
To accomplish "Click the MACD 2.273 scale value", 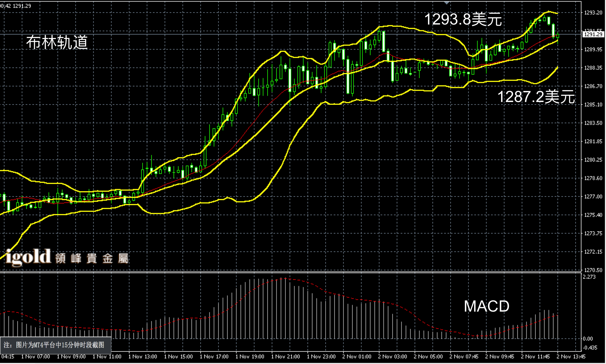I will [589, 277].
